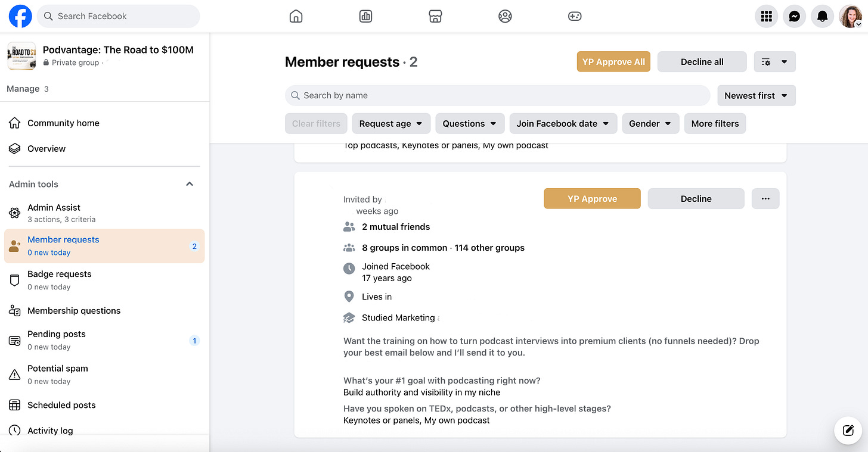The width and height of the screenshot is (868, 452).
Task: Decline this member request
Action: (x=696, y=199)
